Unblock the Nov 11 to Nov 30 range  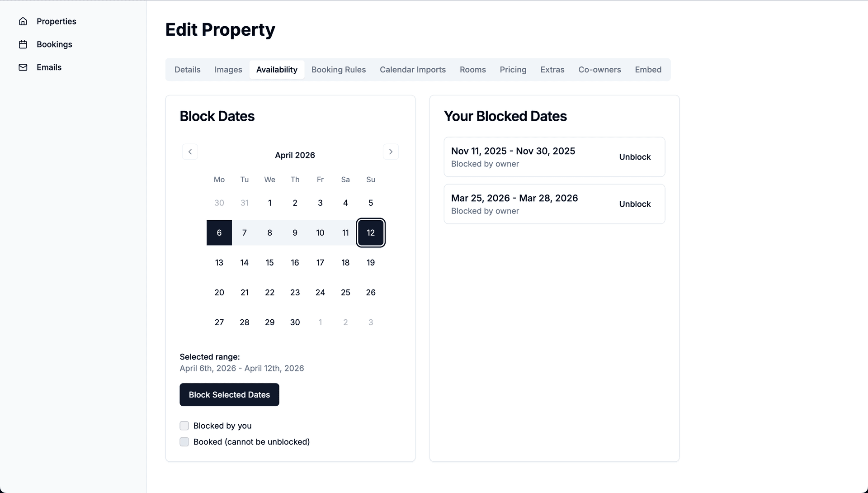[x=634, y=157]
